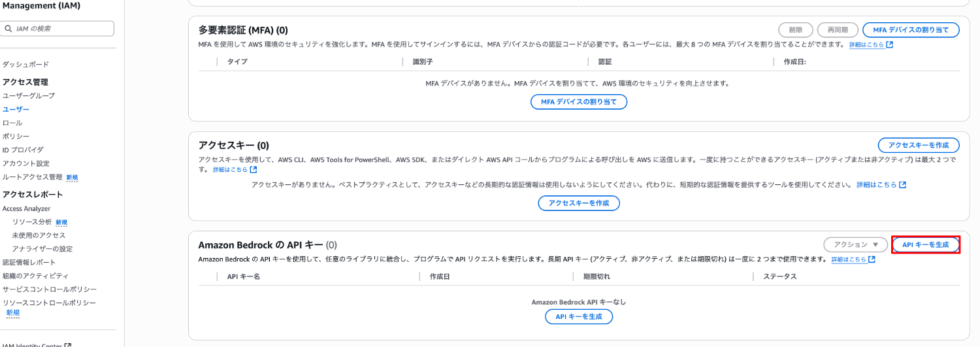
Task: Open Access Analyzer in the sidebar
Action: [x=26, y=208]
